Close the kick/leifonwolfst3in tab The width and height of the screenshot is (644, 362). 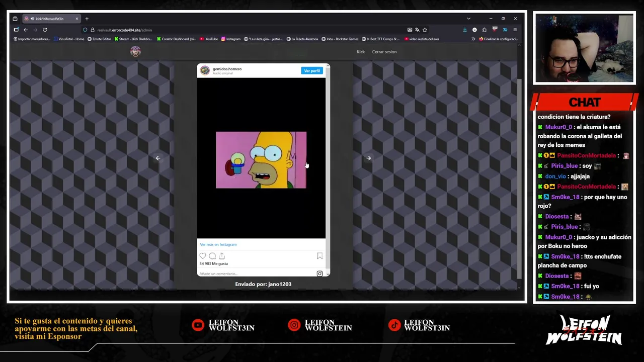pyautogui.click(x=77, y=19)
